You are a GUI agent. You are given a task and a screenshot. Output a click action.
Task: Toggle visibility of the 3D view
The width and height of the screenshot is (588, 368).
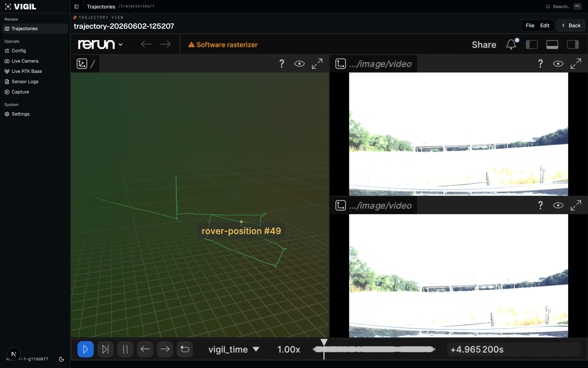[x=299, y=64]
